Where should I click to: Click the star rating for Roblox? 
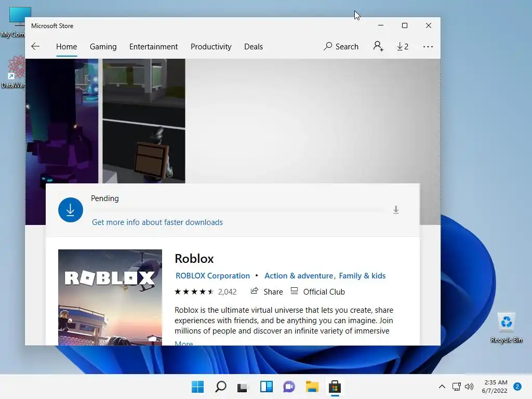pos(194,292)
